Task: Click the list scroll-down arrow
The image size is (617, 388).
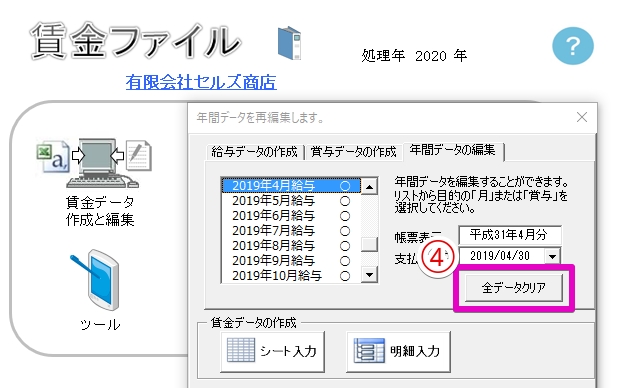Action: coord(369,274)
